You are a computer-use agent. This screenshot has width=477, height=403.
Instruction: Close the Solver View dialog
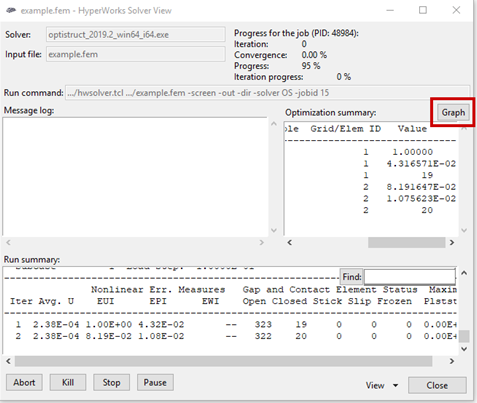tap(437, 385)
